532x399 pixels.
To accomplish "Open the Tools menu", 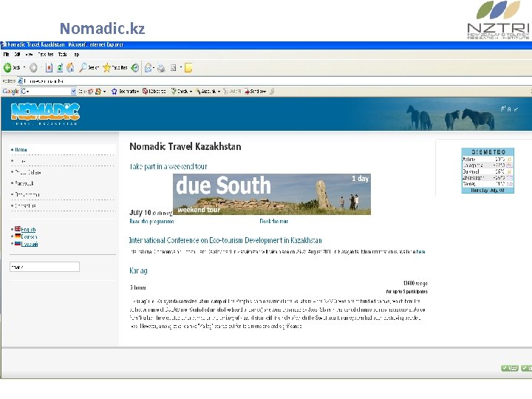I will [x=62, y=54].
